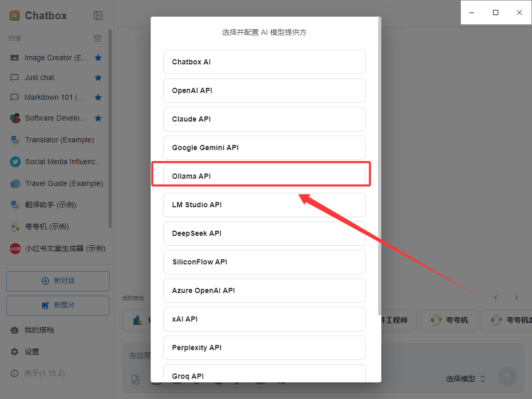Click the 小红书 red avatar icon
The width and height of the screenshot is (532, 399).
tap(15, 249)
